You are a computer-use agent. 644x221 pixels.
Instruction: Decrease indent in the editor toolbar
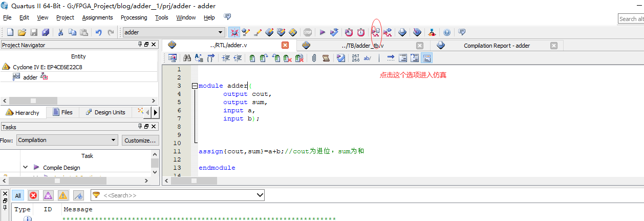click(x=238, y=58)
